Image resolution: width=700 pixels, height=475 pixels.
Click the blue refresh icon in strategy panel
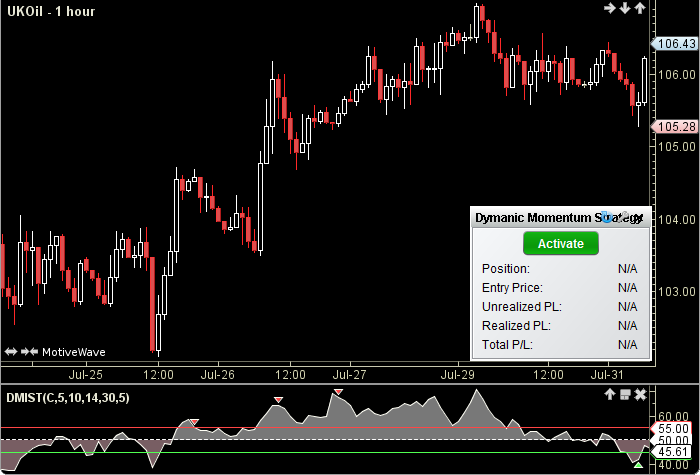pyautogui.click(x=607, y=217)
